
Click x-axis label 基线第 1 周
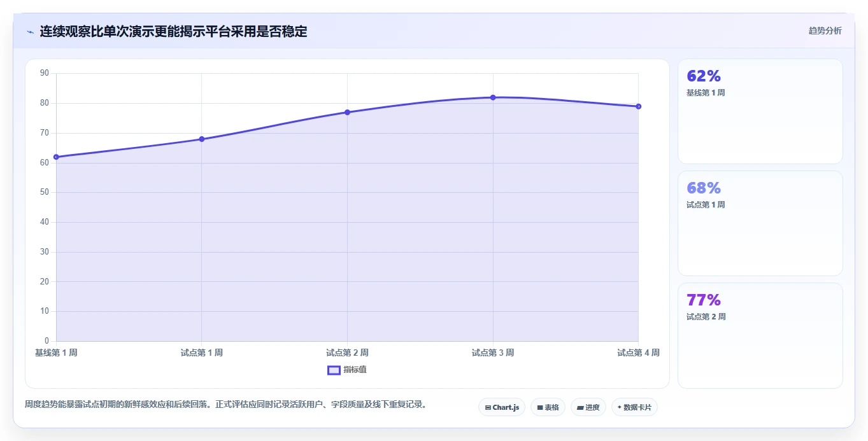(x=56, y=353)
